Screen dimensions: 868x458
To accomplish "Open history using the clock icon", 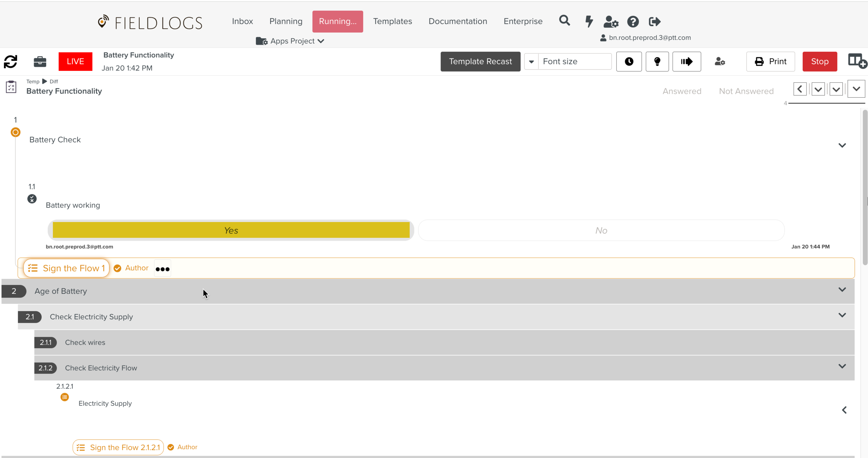I will pyautogui.click(x=629, y=61).
